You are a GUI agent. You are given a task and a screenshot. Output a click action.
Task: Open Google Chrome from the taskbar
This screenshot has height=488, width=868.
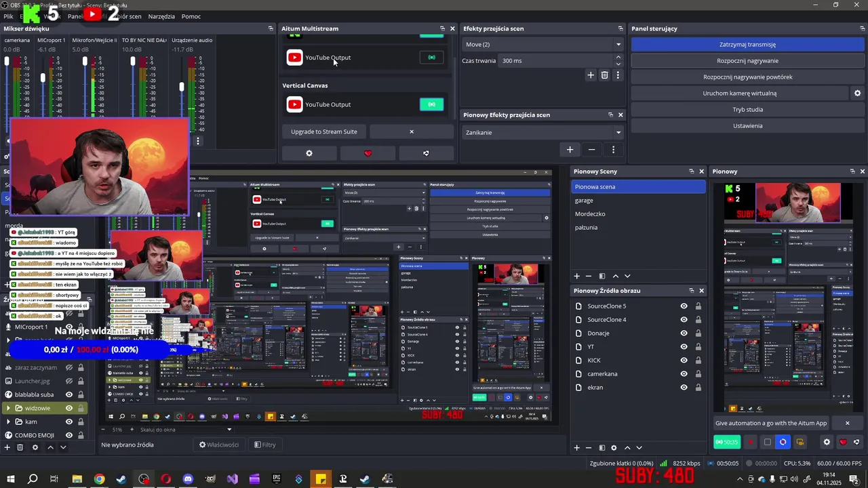(99, 479)
